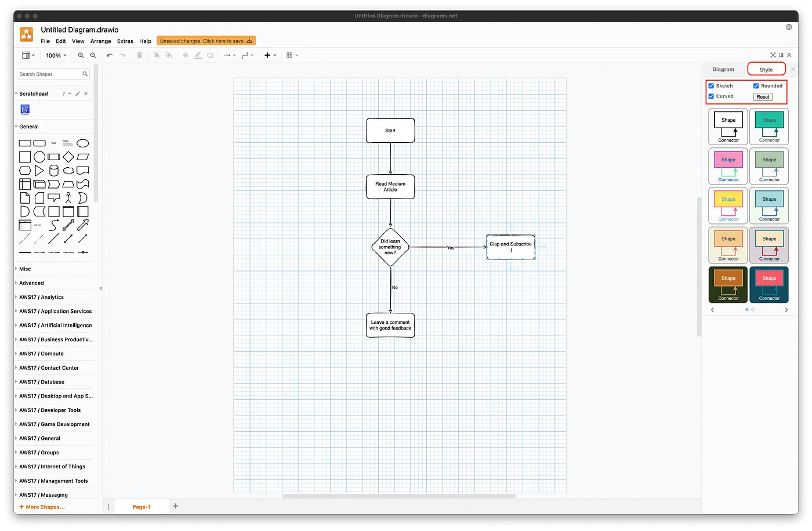The image size is (812, 531).
Task: Open the zoom percentage dropdown
Action: point(55,55)
